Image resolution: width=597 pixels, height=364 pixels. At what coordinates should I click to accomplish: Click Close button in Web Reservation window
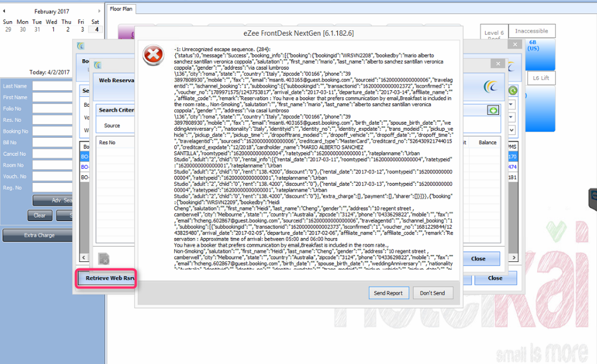[x=481, y=258]
